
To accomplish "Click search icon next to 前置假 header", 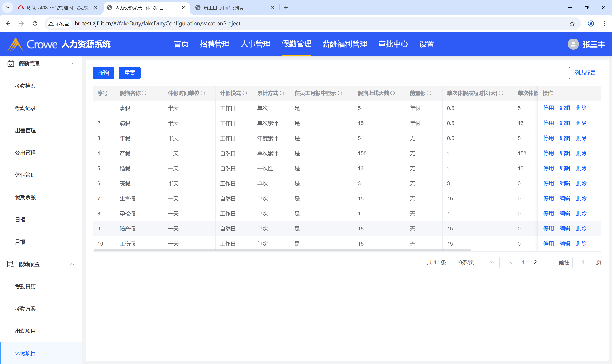I will (x=429, y=93).
